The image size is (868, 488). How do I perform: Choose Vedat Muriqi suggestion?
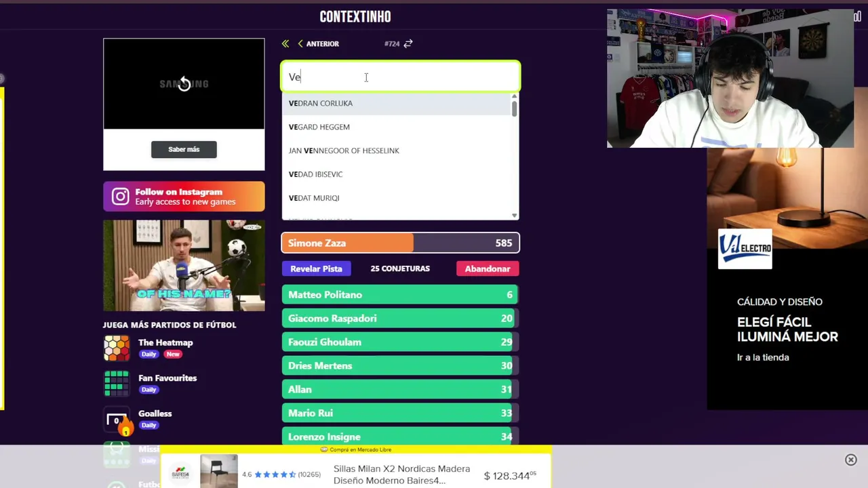[x=397, y=198]
